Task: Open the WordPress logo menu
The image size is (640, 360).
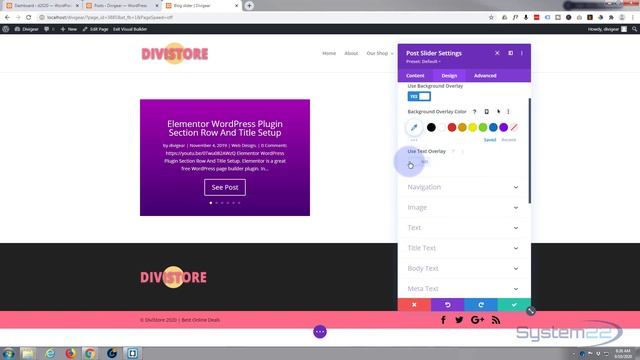Action: (x=6, y=29)
